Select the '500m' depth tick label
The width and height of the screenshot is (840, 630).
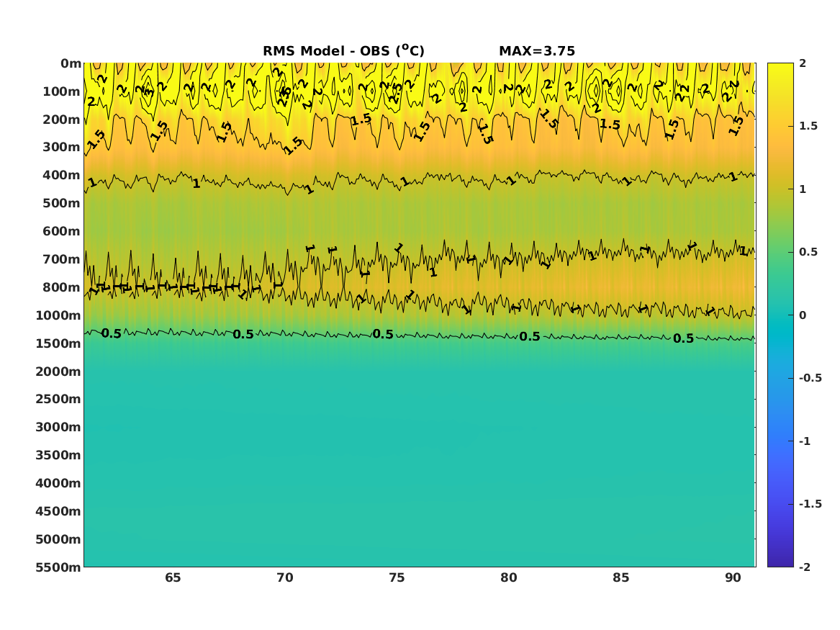62,204
